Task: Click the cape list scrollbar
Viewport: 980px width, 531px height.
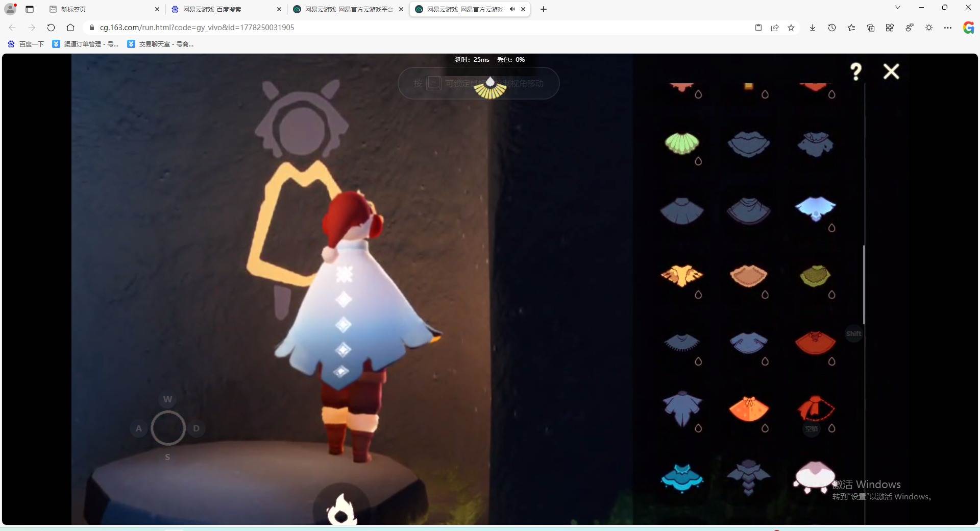Action: coord(864,284)
